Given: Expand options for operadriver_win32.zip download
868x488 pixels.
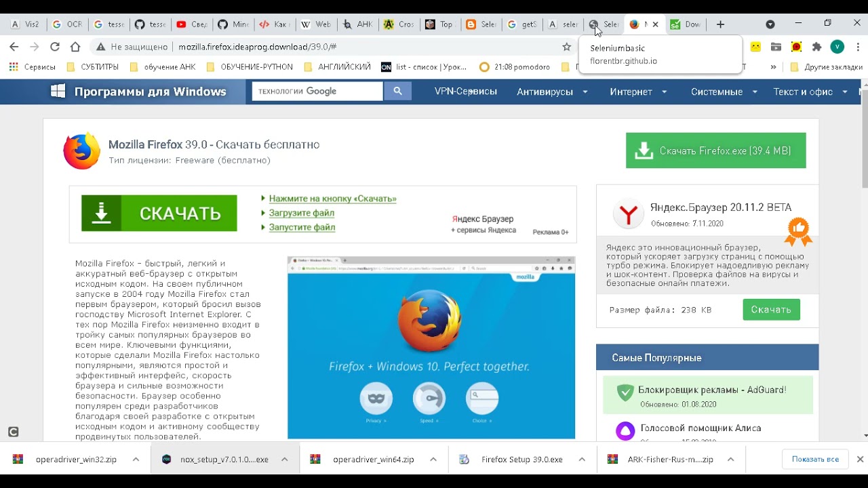Looking at the screenshot, I should pos(136,460).
